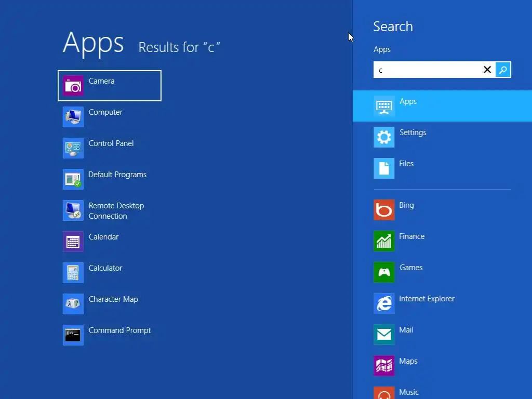532x399 pixels.
Task: Select the Files search category icon
Action: pos(384,168)
